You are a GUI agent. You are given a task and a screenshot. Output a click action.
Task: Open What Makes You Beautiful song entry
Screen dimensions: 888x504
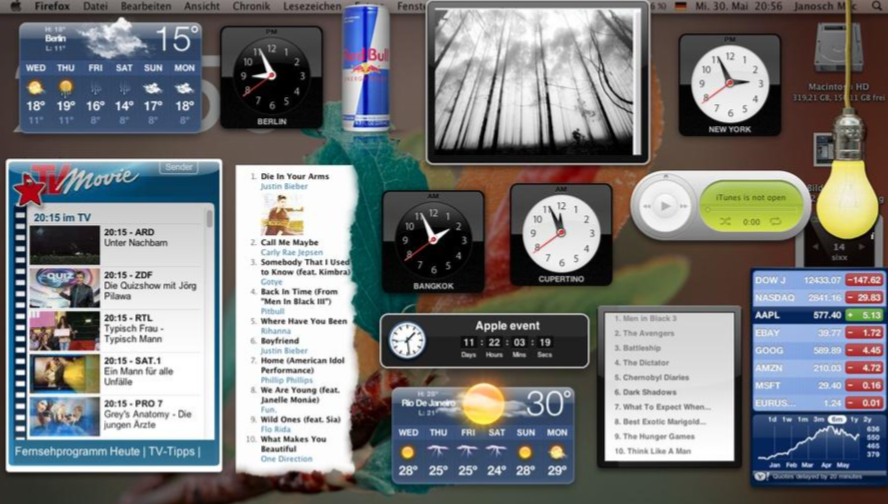(x=293, y=443)
